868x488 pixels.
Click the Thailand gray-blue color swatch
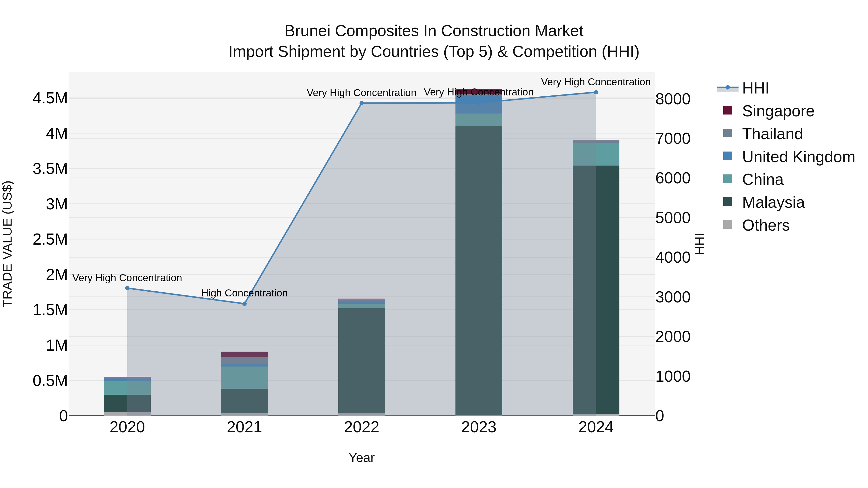coord(727,133)
